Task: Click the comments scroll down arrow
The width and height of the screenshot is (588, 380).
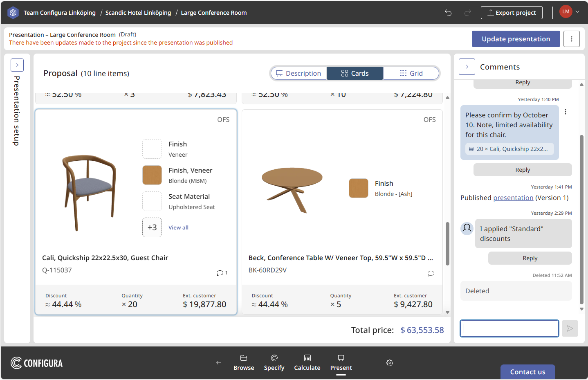Action: 581,309
